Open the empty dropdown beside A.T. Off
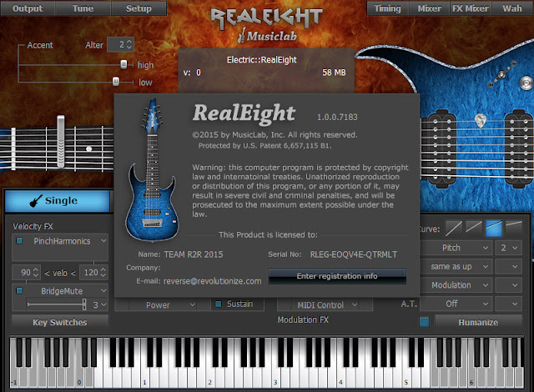This screenshot has width=534, height=392. pos(508,304)
